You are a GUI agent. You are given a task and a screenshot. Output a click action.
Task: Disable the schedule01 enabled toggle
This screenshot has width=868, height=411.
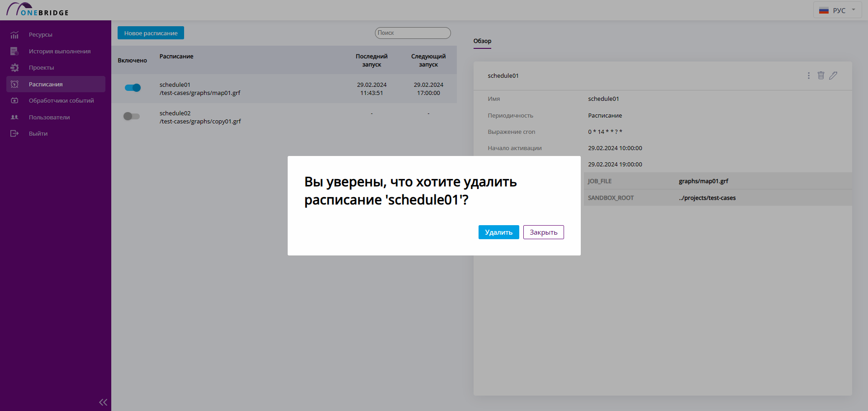133,88
